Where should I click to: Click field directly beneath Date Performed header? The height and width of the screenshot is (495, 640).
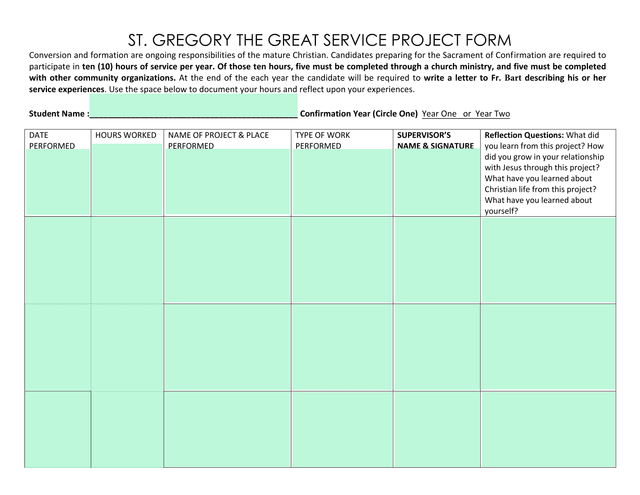pos(57,183)
